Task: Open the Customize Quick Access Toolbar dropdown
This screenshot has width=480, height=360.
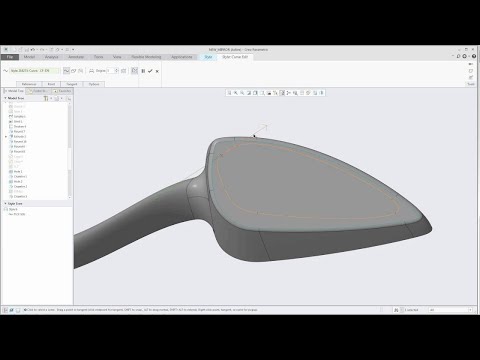Action: pos(73,49)
